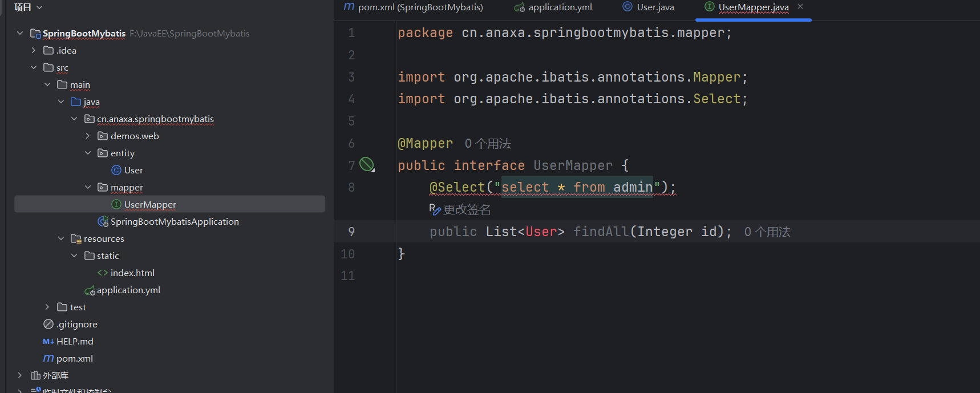Collapse the entity package
980x393 pixels.
[88, 153]
